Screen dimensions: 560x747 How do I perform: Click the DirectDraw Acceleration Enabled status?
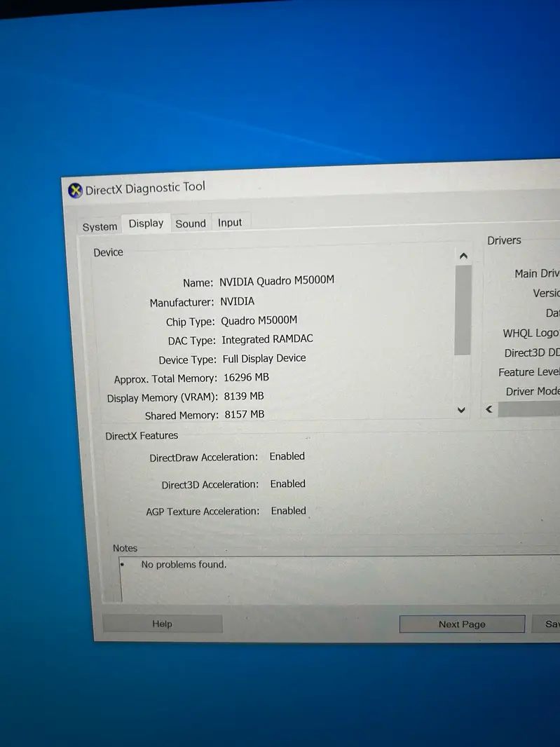(287, 456)
